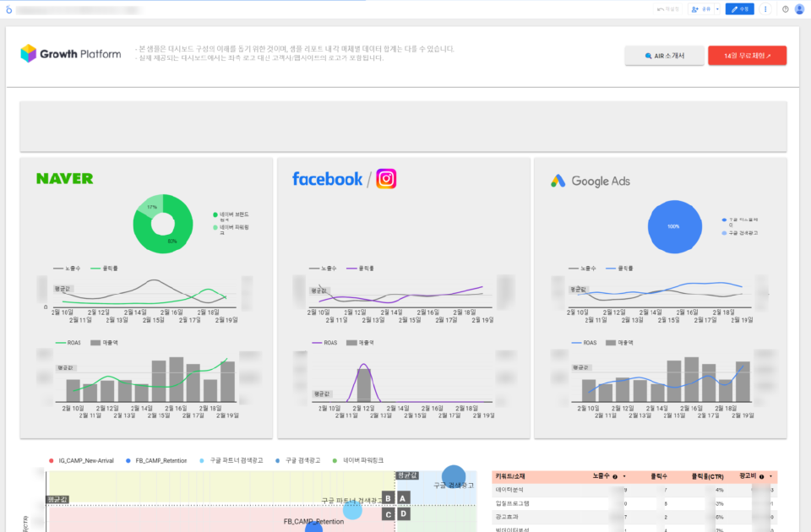Viewport: 811px width, 532px height.
Task: Expand the share button dropdown arrow
Action: click(x=717, y=9)
